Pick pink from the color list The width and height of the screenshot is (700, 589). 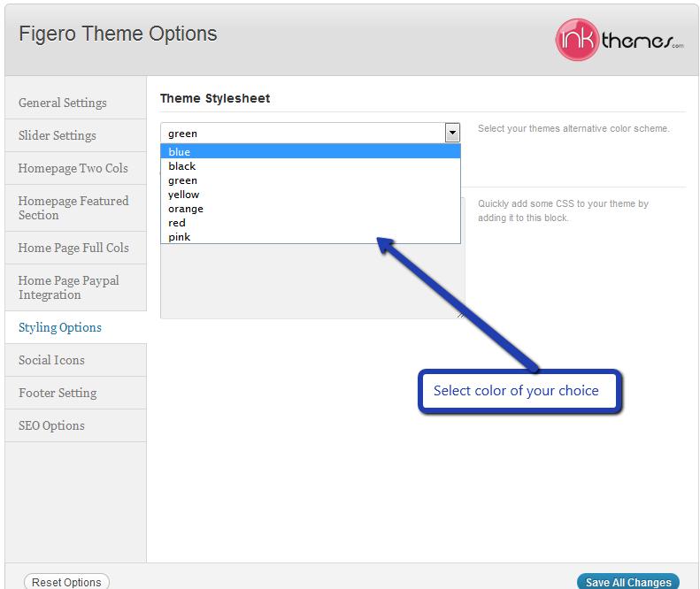pos(311,237)
